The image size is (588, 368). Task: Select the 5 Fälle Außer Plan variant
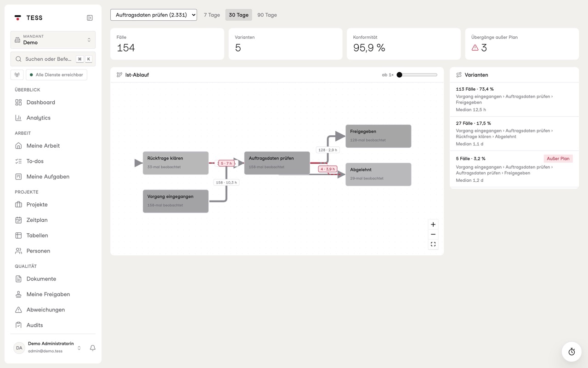click(514, 169)
